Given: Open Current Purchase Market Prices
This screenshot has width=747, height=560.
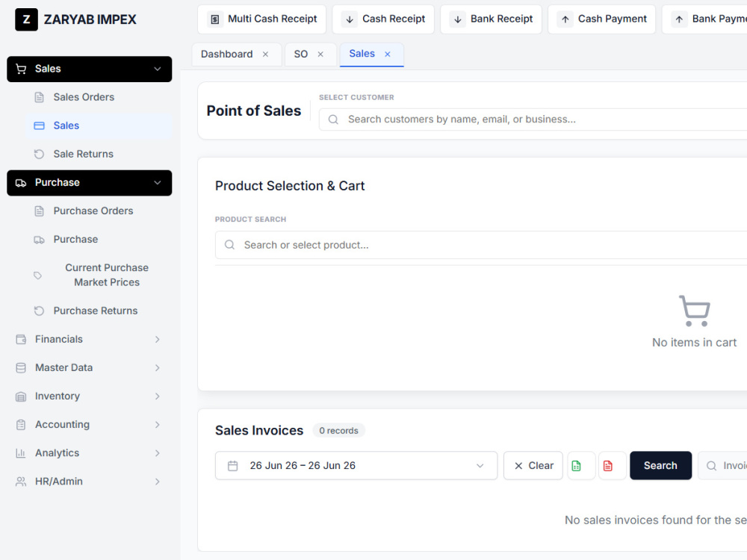Looking at the screenshot, I should click(x=98, y=276).
